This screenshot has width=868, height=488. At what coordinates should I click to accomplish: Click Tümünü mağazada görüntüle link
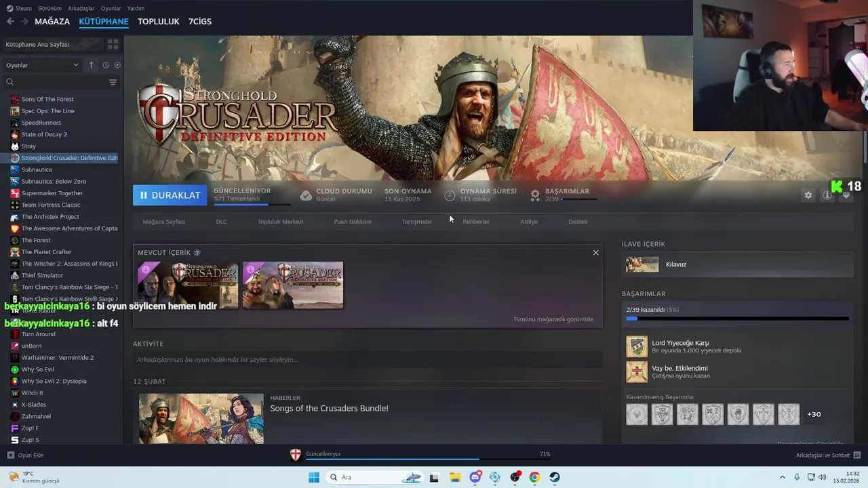point(553,319)
